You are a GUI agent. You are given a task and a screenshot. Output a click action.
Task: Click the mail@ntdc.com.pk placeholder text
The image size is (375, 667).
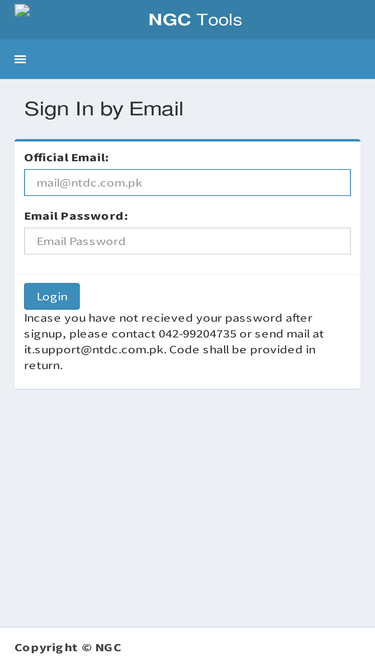point(89,183)
